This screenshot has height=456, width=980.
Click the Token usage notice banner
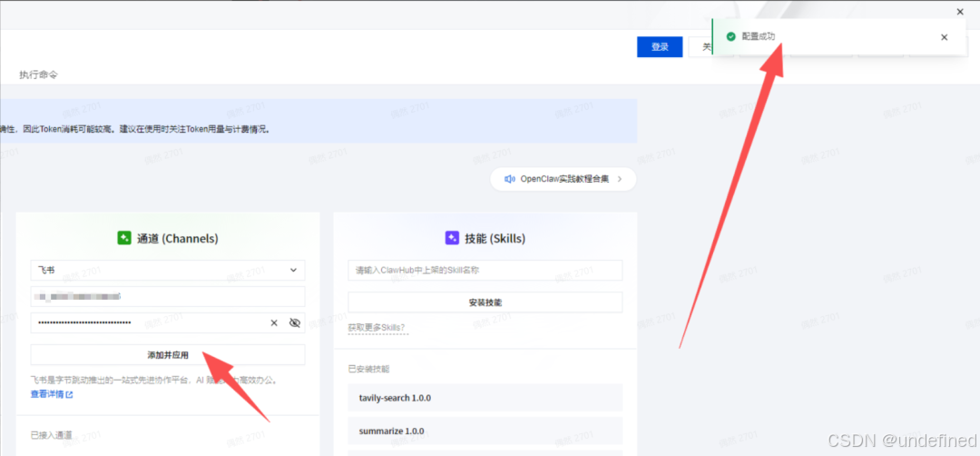coord(318,121)
